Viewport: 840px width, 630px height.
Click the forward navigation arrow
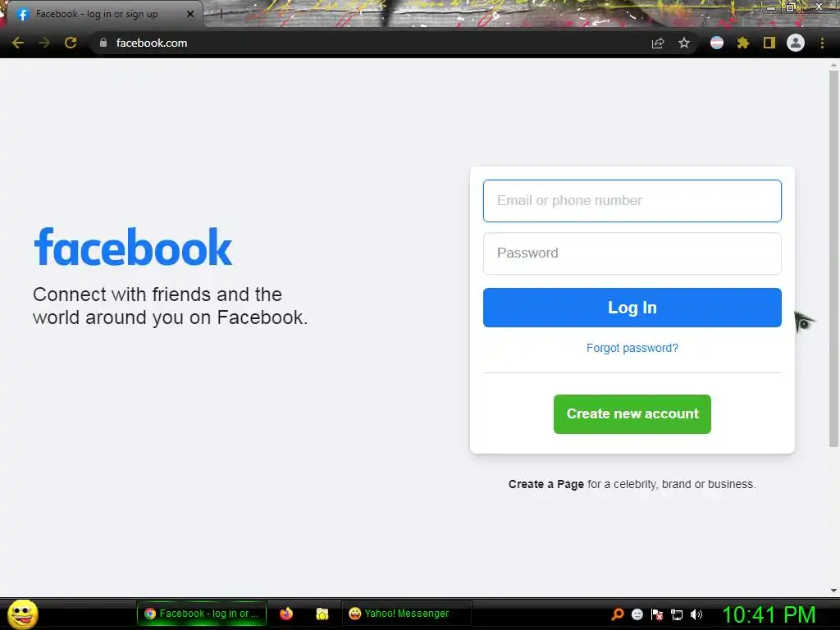pos(44,43)
